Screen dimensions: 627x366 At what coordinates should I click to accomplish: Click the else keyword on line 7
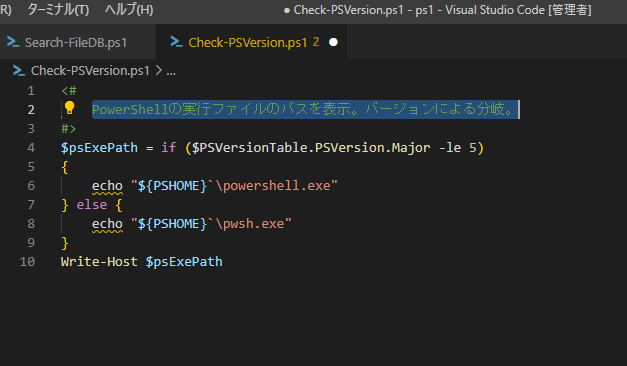pyautogui.click(x=92, y=204)
